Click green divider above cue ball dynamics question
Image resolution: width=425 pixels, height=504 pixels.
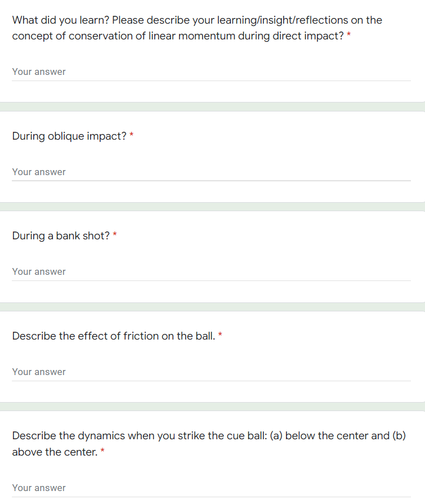(212, 407)
